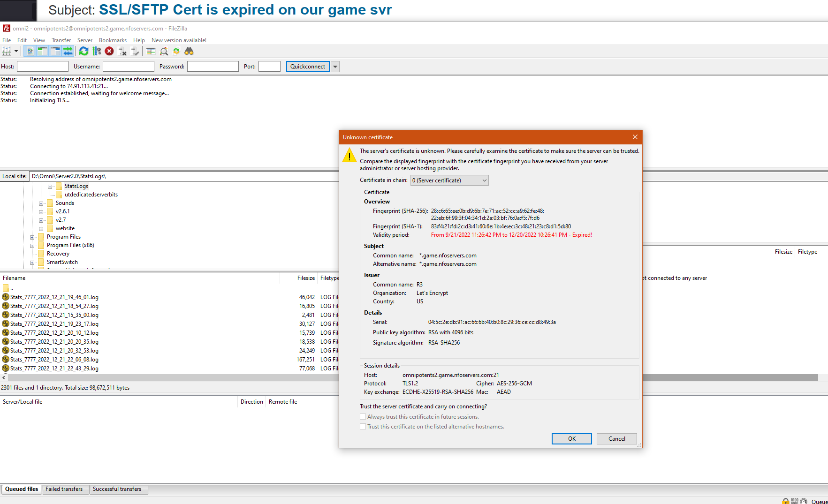Expand the Program Files node
The image size is (828, 504).
click(x=32, y=237)
